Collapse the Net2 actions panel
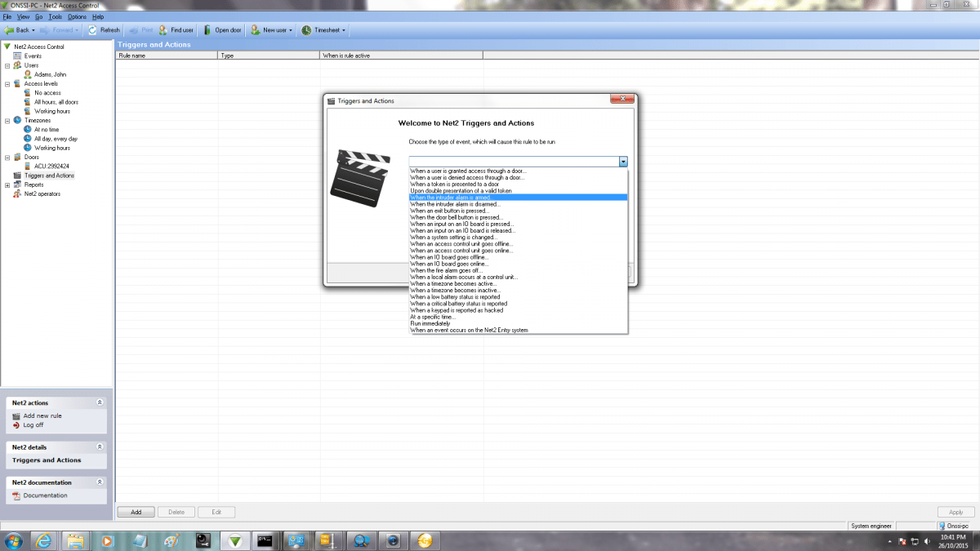The width and height of the screenshot is (980, 551). tap(100, 402)
